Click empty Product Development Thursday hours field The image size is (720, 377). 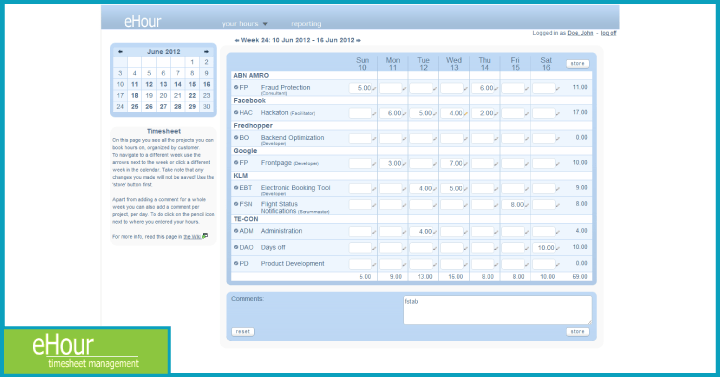pos(483,264)
